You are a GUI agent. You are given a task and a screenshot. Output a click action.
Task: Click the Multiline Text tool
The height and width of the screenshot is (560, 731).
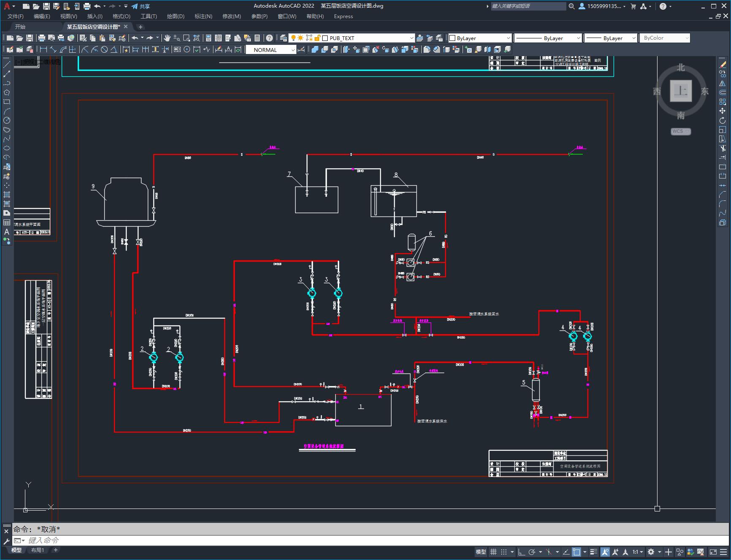(x=7, y=232)
